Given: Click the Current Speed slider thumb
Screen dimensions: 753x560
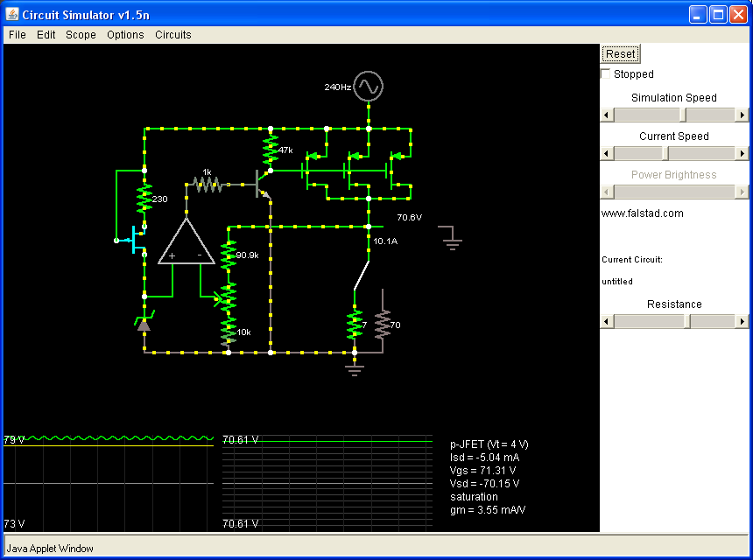Looking at the screenshot, I should 665,153.
